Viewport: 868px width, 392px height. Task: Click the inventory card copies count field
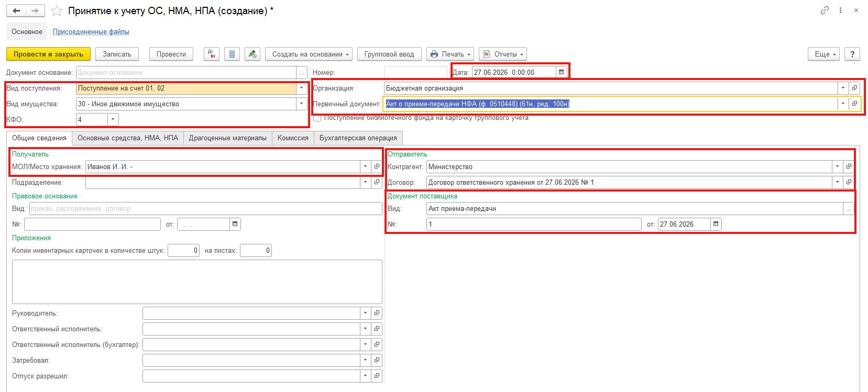[x=183, y=250]
